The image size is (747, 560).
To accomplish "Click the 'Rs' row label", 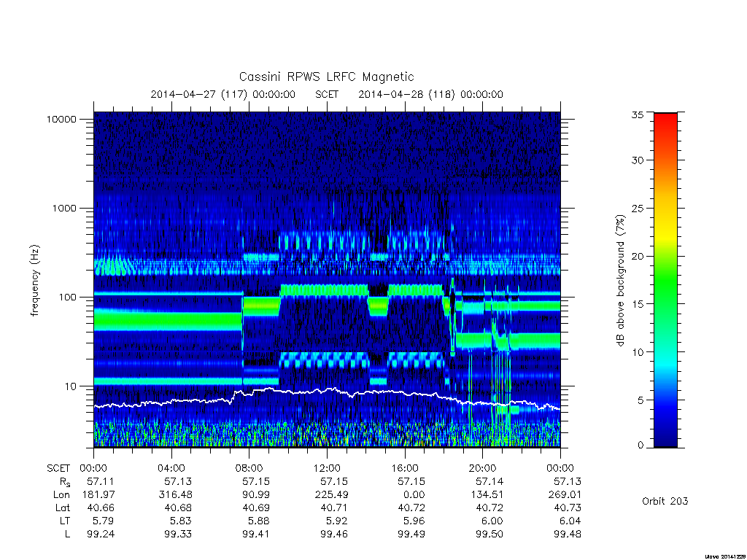I will coord(65,482).
